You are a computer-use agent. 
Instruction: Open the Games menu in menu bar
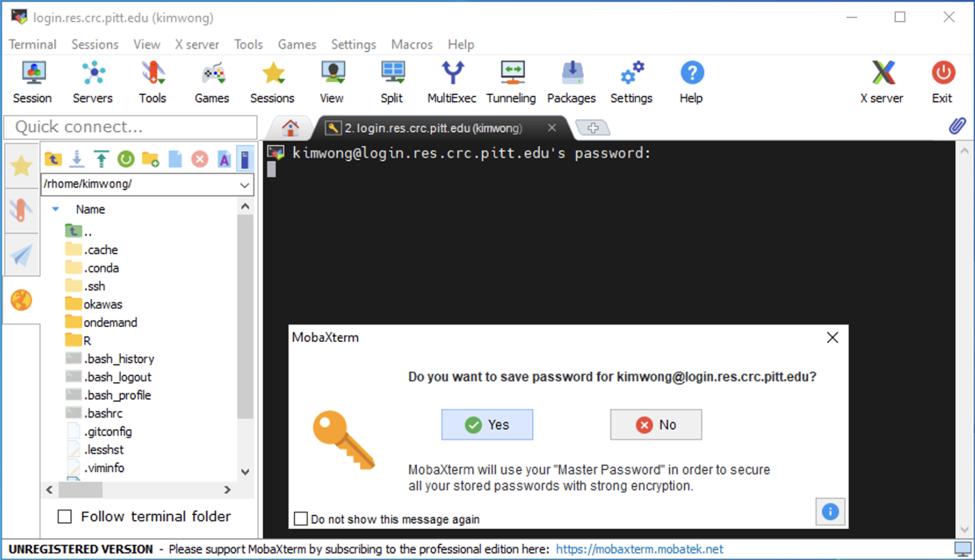[x=297, y=44]
